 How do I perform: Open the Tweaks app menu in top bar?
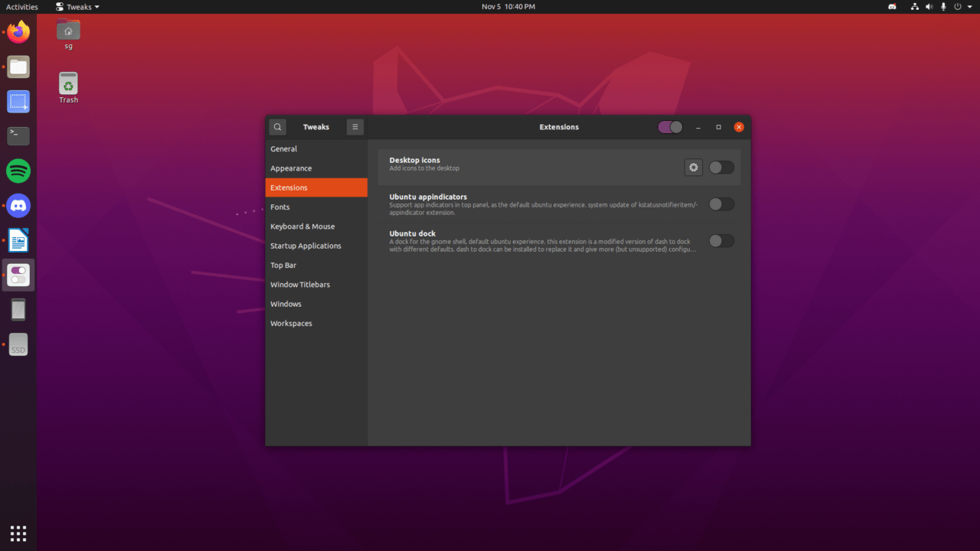[x=77, y=7]
